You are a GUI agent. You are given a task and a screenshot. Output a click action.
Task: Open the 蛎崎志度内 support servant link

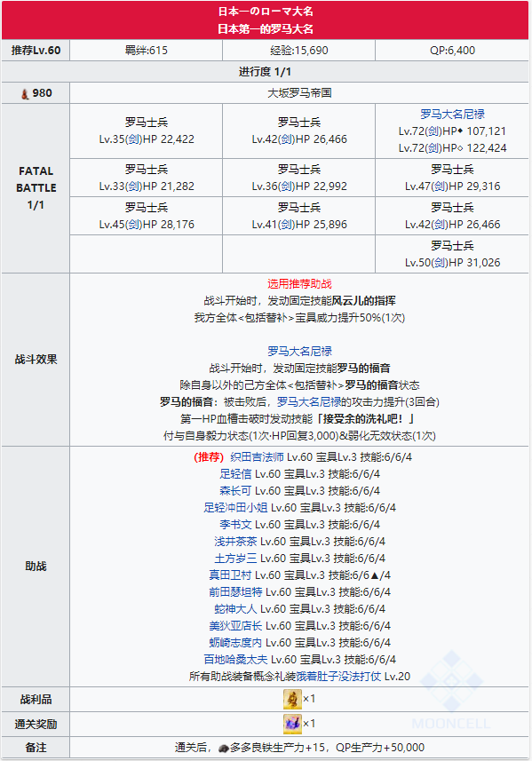click(x=235, y=643)
